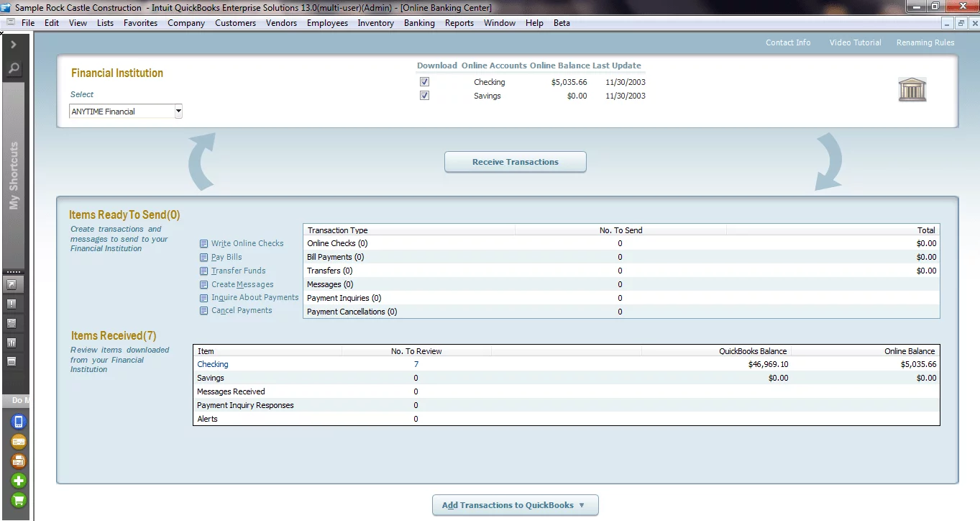Open the Search icon in the left sidebar

pos(16,68)
